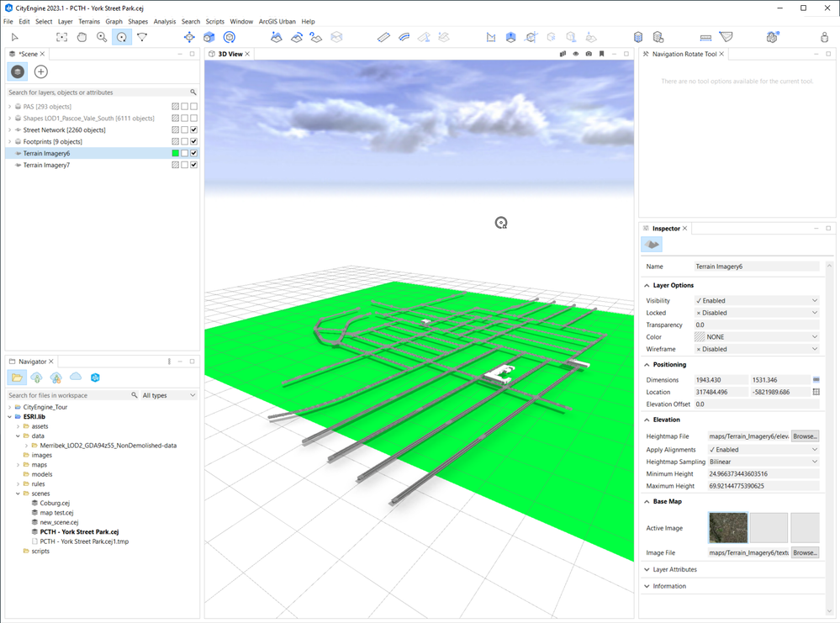Open the Locked Disabled dropdown

(757, 313)
